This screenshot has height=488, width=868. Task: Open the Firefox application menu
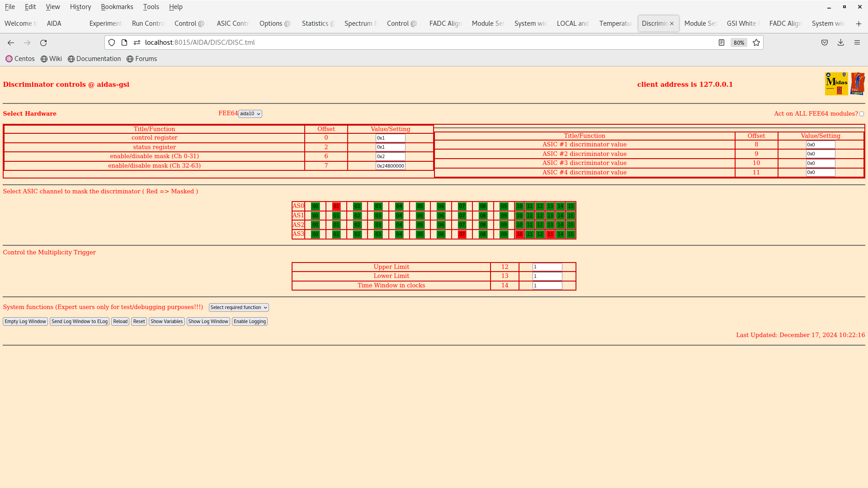click(x=857, y=42)
